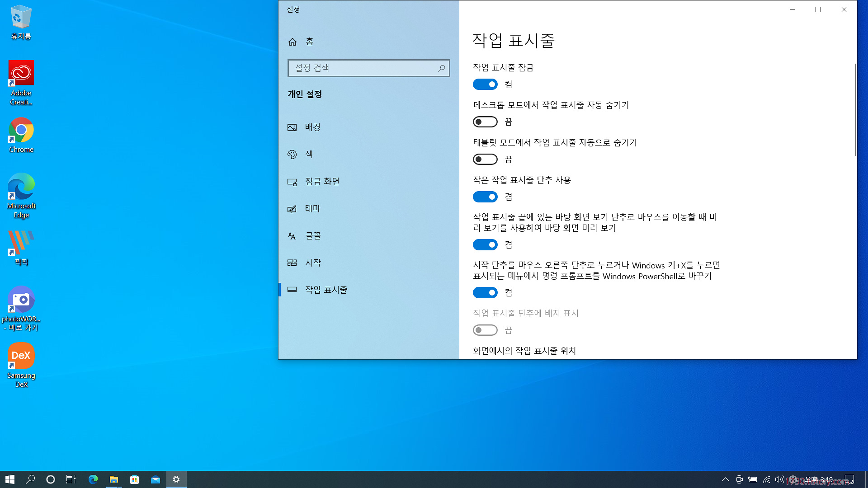Open 테마 settings section

312,209
